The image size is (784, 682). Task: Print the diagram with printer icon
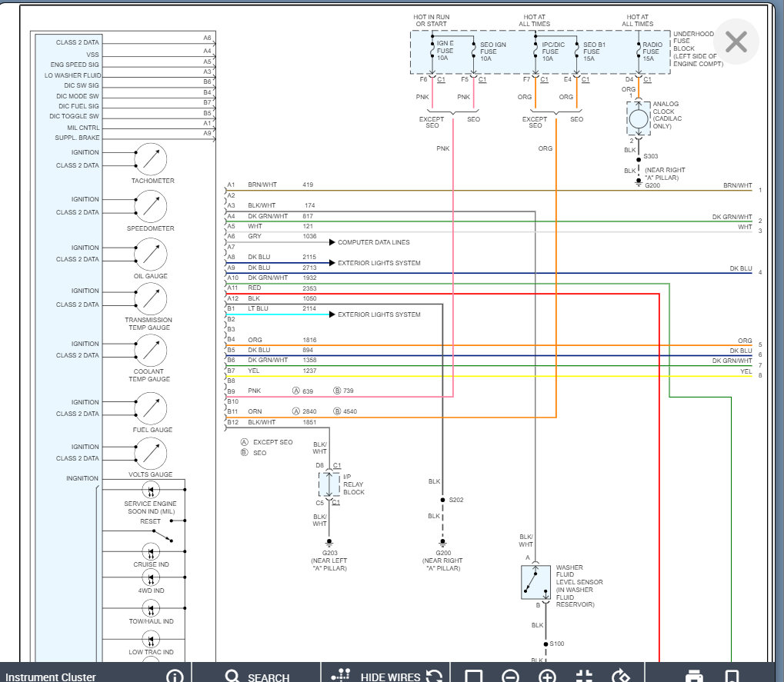[x=693, y=677]
